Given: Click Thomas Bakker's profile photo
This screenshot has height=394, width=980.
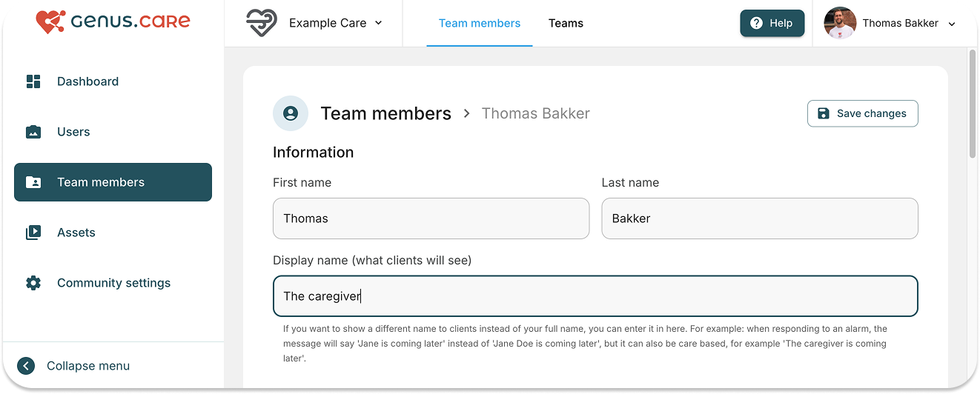Looking at the screenshot, I should (840, 23).
